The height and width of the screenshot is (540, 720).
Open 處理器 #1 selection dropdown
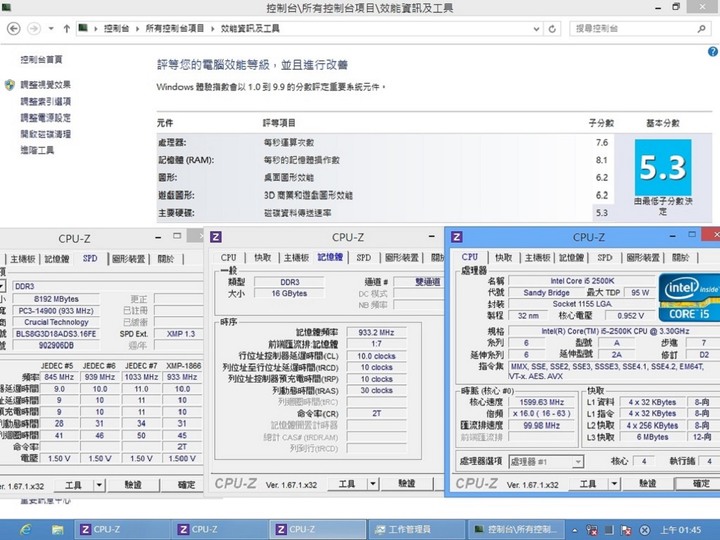[546, 461]
